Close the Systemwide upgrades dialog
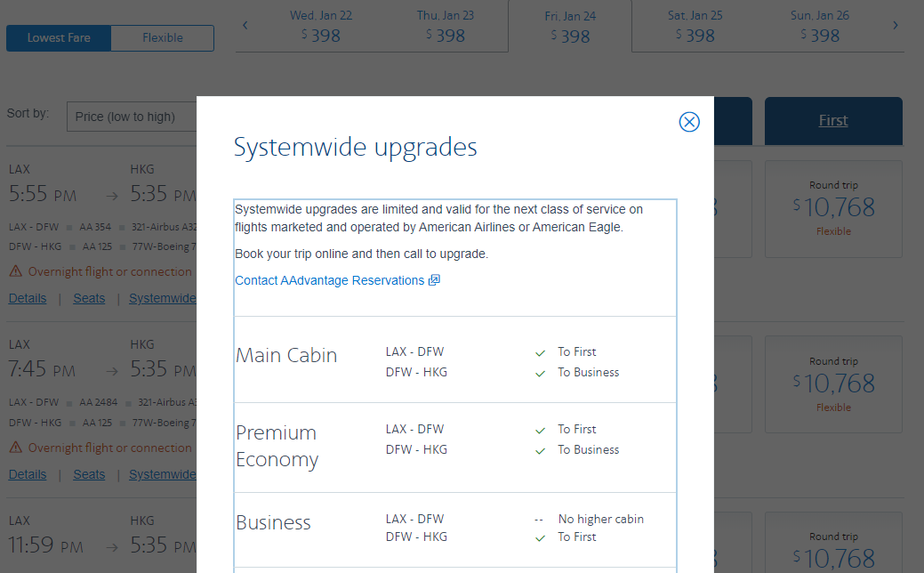Screen dimensions: 924x573 click(689, 122)
